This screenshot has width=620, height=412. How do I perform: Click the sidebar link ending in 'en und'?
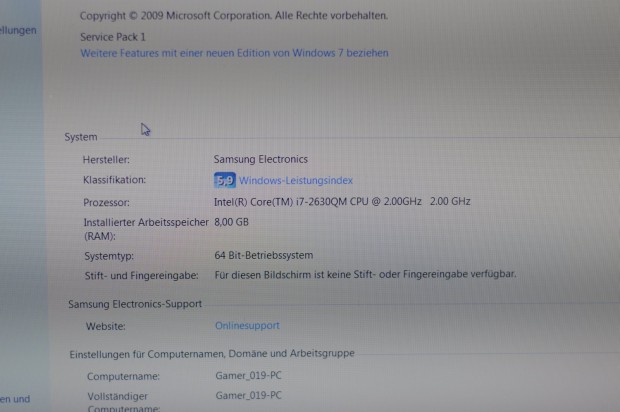(15, 399)
